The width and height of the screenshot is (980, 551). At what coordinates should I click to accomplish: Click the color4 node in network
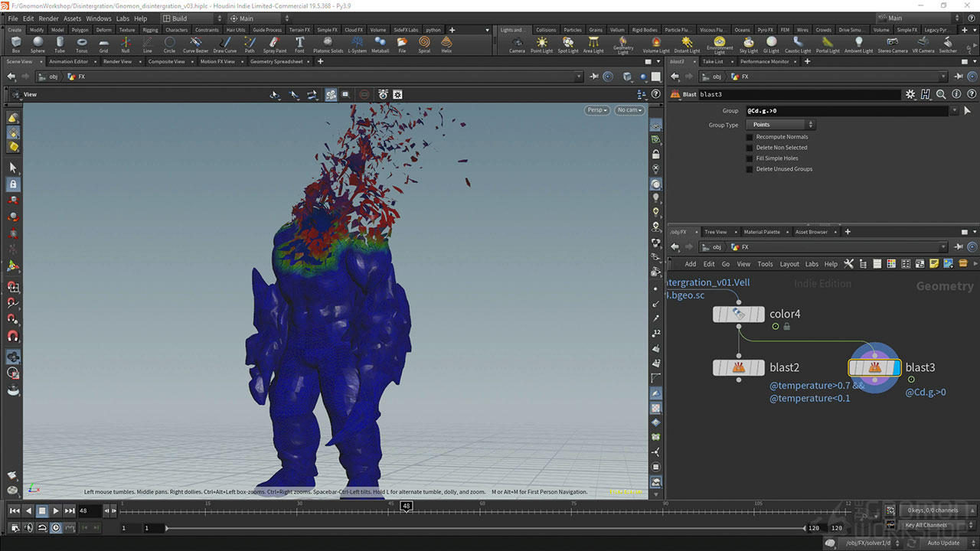click(x=738, y=315)
